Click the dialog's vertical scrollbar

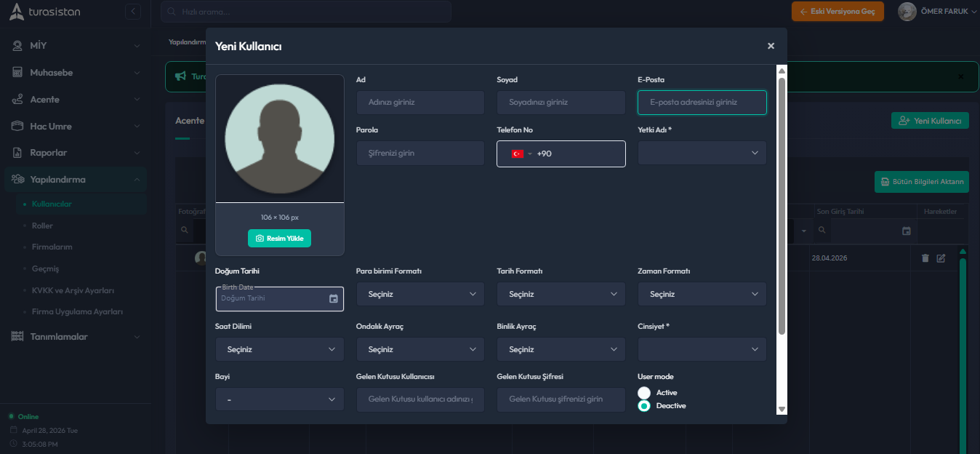coord(782,204)
